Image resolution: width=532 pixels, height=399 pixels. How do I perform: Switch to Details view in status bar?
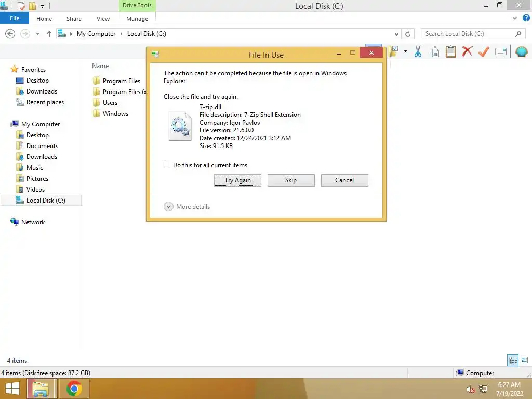click(513, 360)
